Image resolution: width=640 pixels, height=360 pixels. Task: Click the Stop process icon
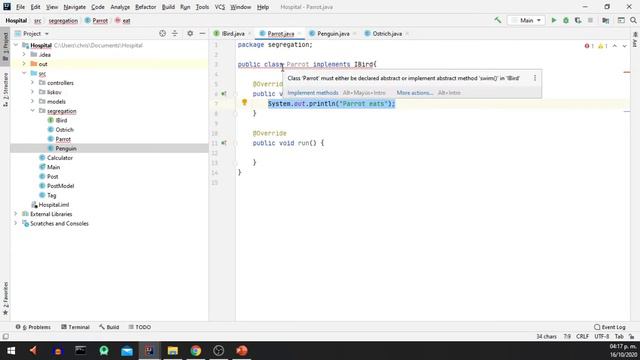(x=590, y=20)
